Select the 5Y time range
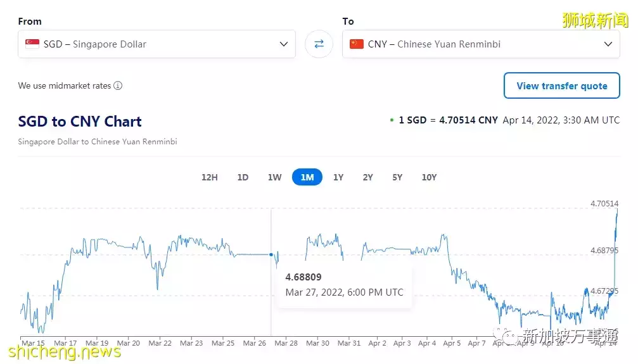Image resolution: width=638 pixels, height=364 pixels. click(397, 177)
